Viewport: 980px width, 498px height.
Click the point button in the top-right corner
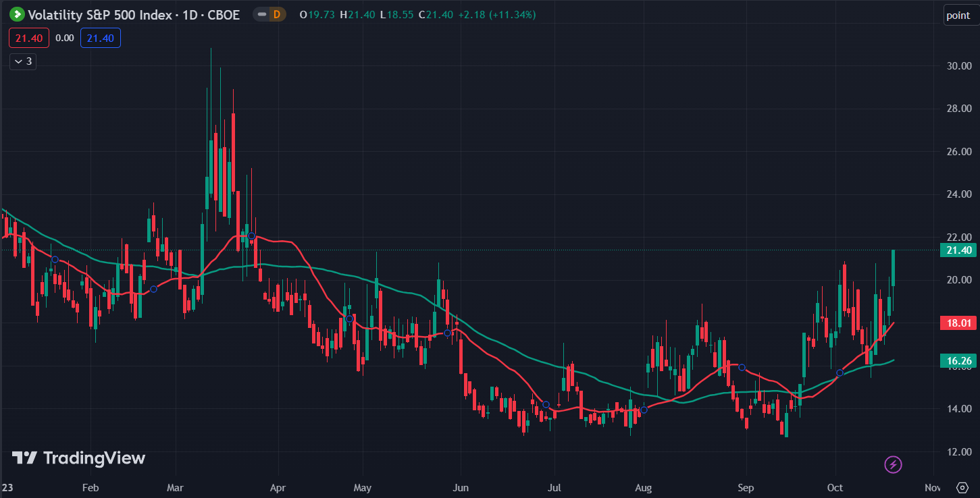958,16
